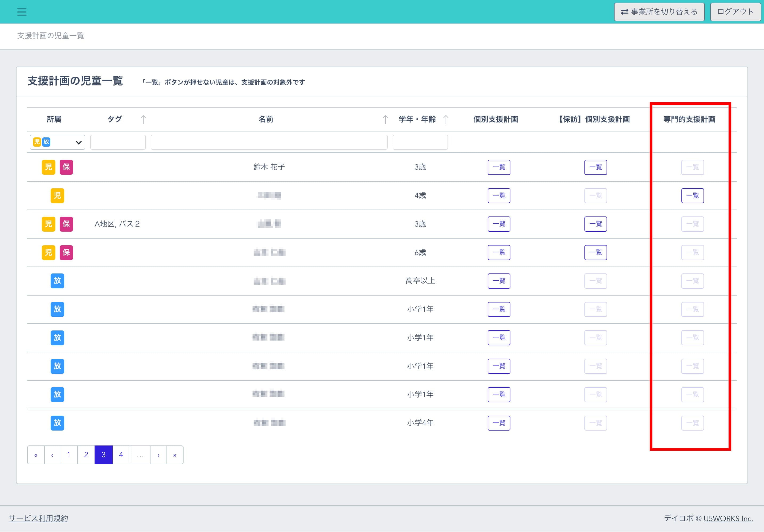Open 個別支援計画 一覧 in A地区, バス２ row
The width and height of the screenshot is (764, 532).
pyautogui.click(x=499, y=224)
